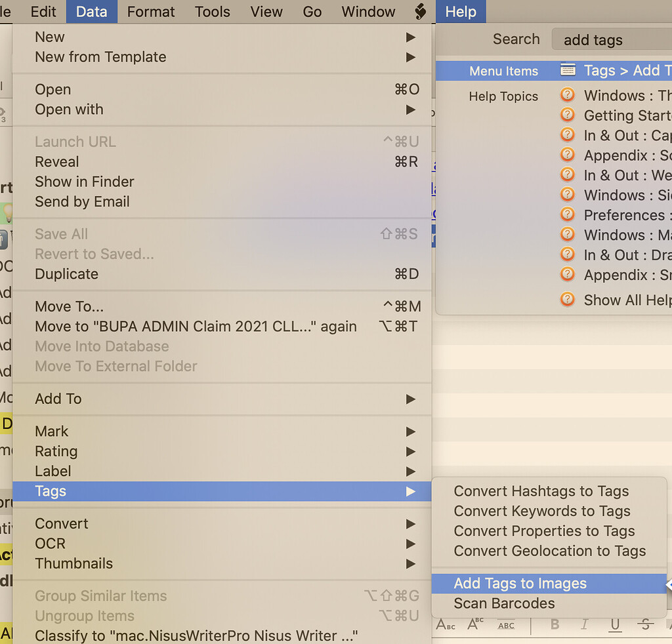Click the question-mark icon beside the Preferences topic

pos(567,214)
